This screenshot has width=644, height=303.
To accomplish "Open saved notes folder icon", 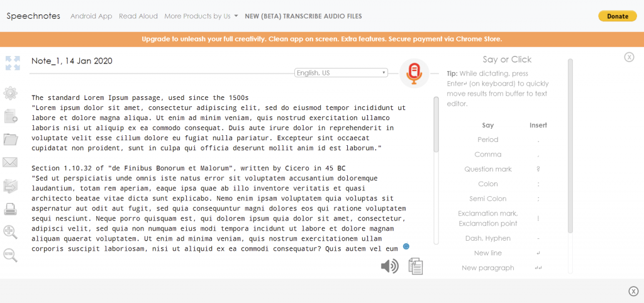I will 11,139.
